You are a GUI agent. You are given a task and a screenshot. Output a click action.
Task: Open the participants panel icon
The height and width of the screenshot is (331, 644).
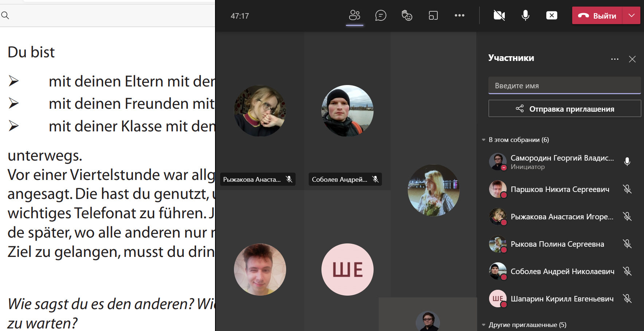tap(354, 15)
